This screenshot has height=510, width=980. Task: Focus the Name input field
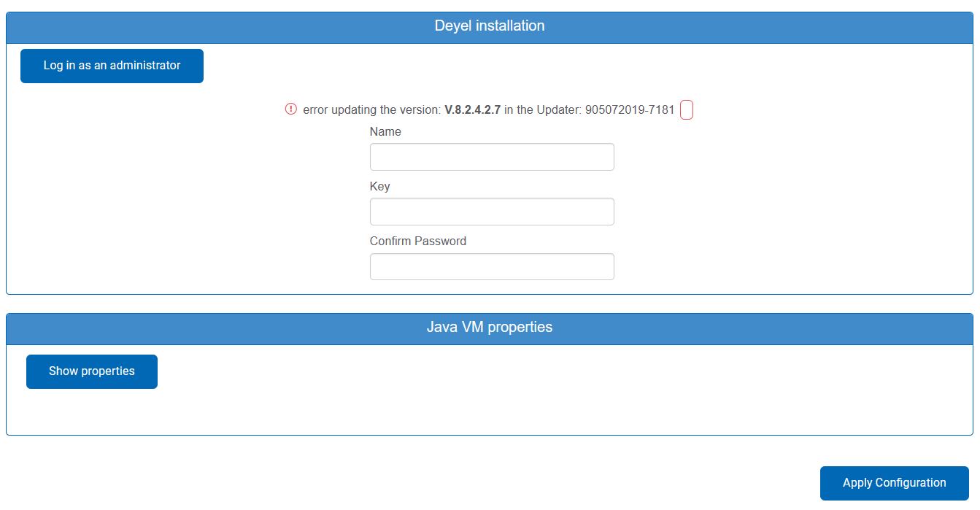click(x=492, y=157)
